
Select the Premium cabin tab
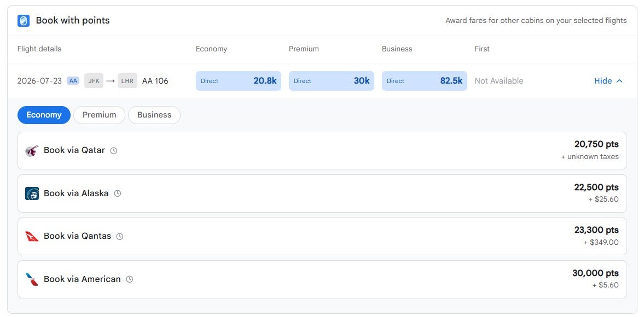[x=99, y=115]
